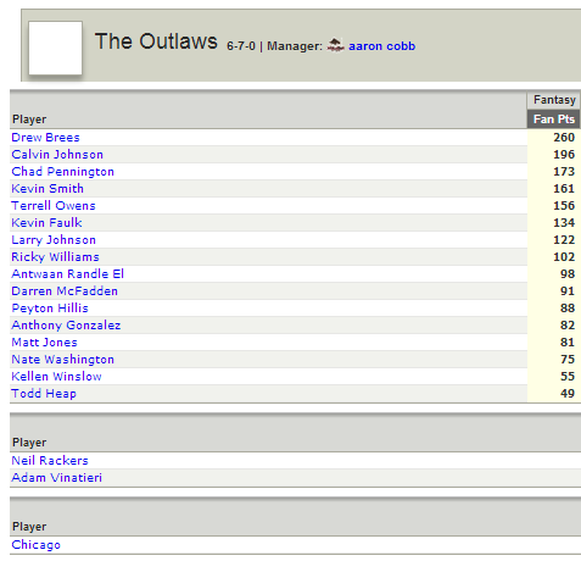Screen dimensions: 581x561
Task: Open Drew Brees player page
Action: (x=46, y=137)
